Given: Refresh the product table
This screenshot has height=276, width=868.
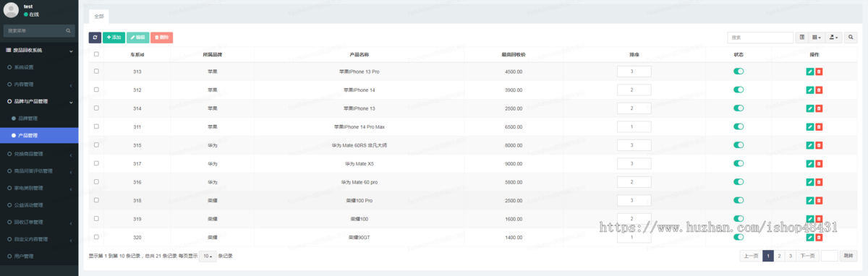Looking at the screenshot, I should [95, 37].
